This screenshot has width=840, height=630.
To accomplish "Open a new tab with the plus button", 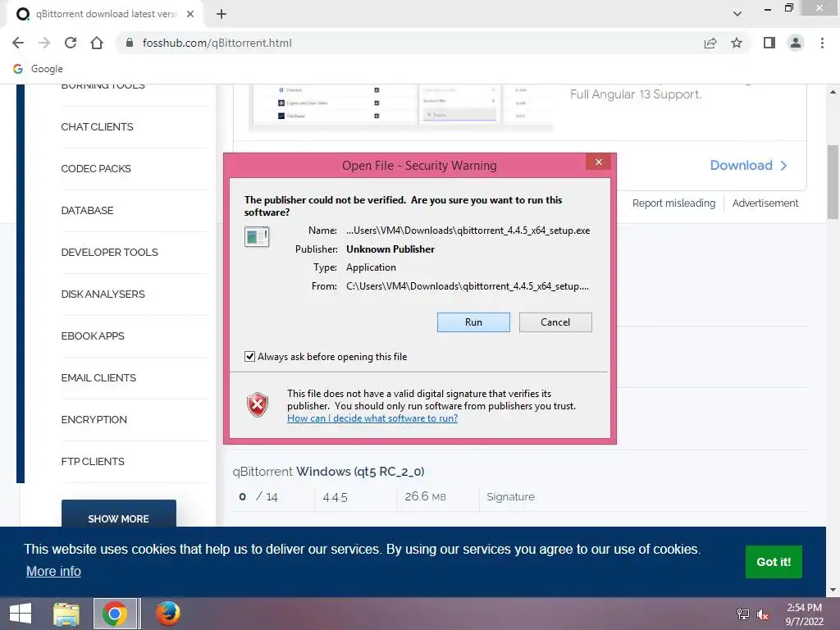I will 221,14.
